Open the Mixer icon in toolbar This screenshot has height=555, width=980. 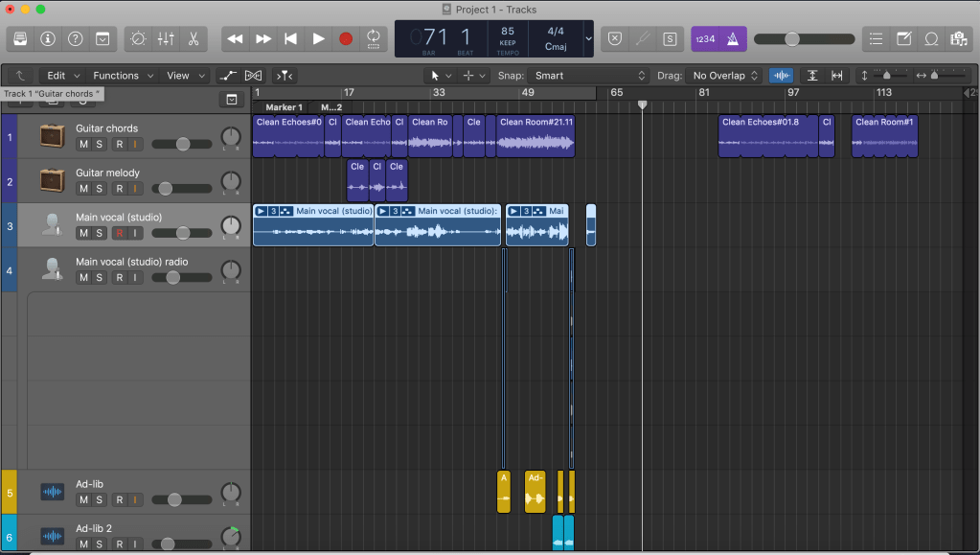point(166,38)
